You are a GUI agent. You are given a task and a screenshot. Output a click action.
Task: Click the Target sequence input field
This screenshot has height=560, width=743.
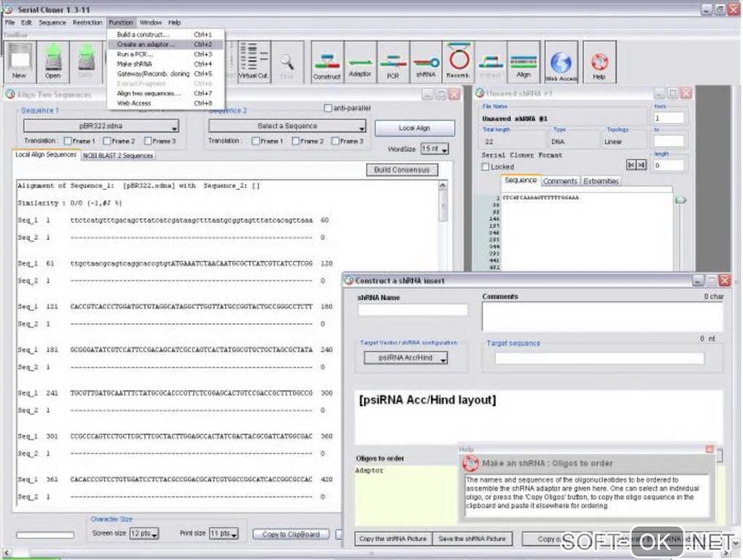point(599,358)
